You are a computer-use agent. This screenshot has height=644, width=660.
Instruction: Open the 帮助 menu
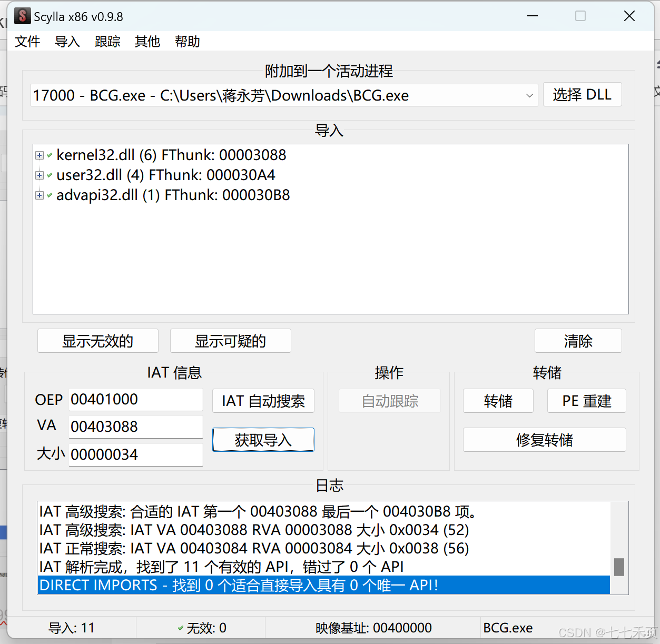pos(188,42)
